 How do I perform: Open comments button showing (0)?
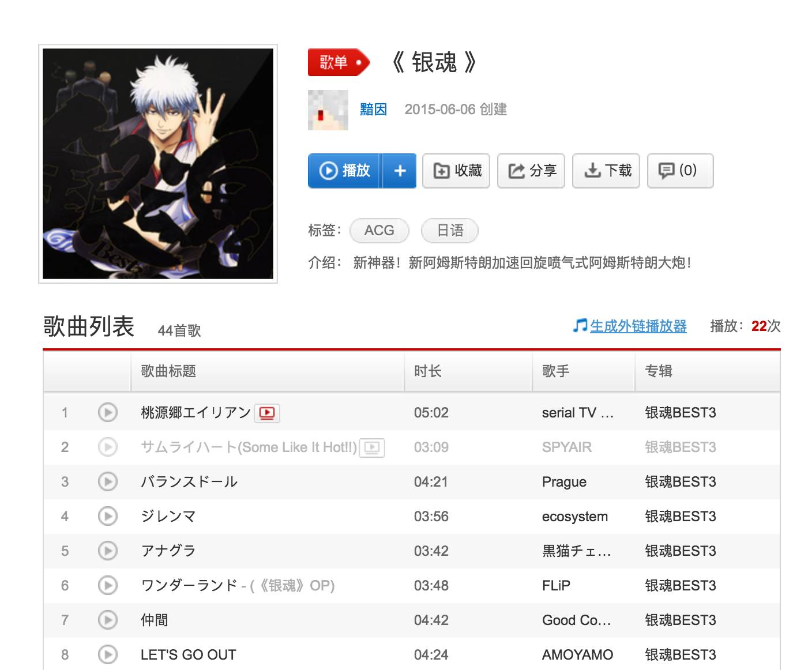[x=681, y=171]
